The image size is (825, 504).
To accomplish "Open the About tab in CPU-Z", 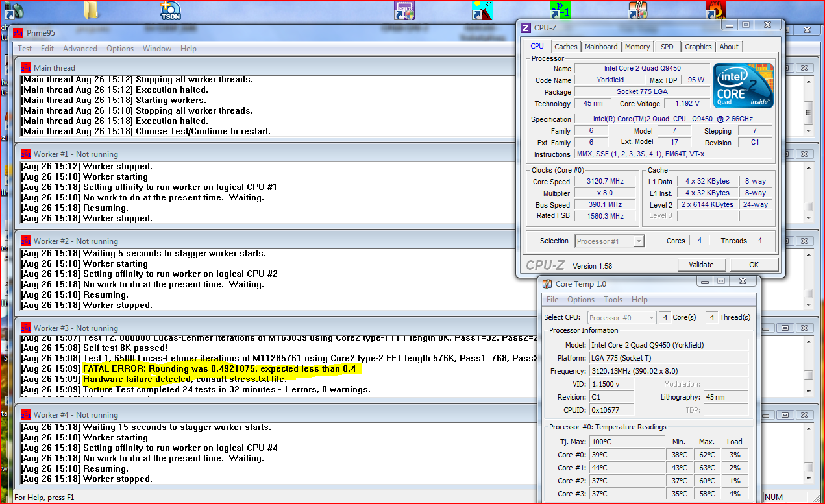I will (x=729, y=47).
